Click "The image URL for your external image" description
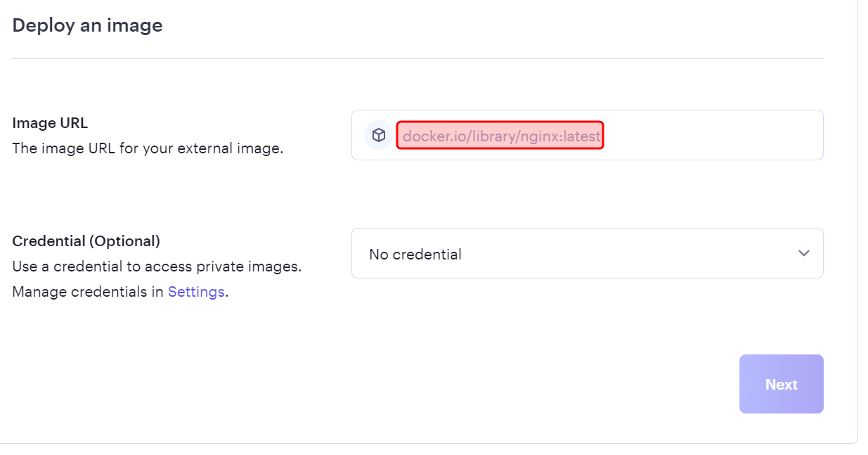The height and width of the screenshot is (455, 868). 148,149
